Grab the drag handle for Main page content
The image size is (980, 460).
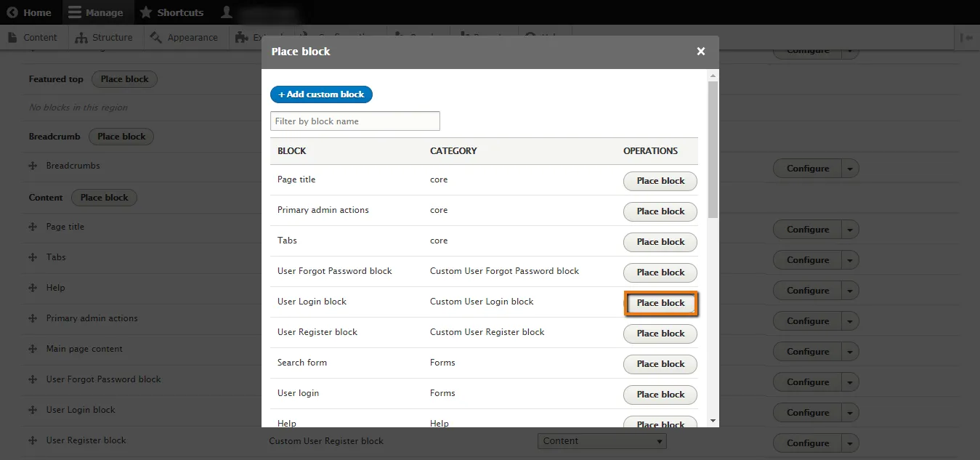coord(33,349)
